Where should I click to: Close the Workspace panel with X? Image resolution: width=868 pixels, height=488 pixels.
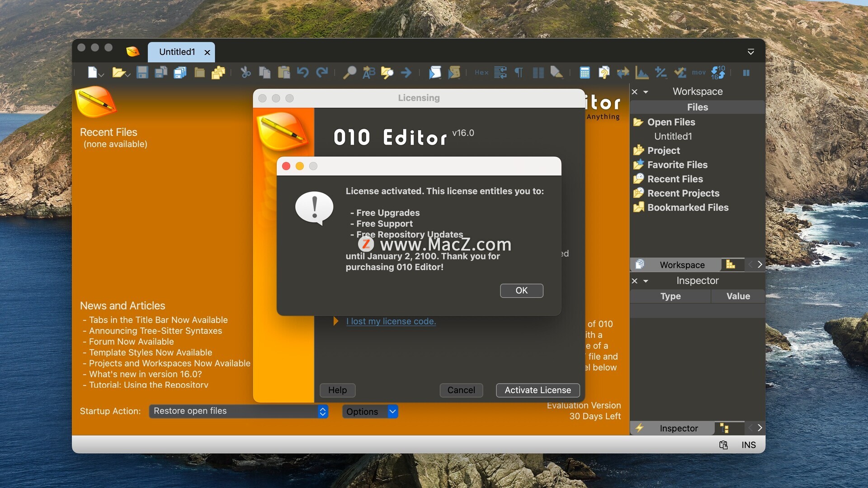pyautogui.click(x=635, y=92)
